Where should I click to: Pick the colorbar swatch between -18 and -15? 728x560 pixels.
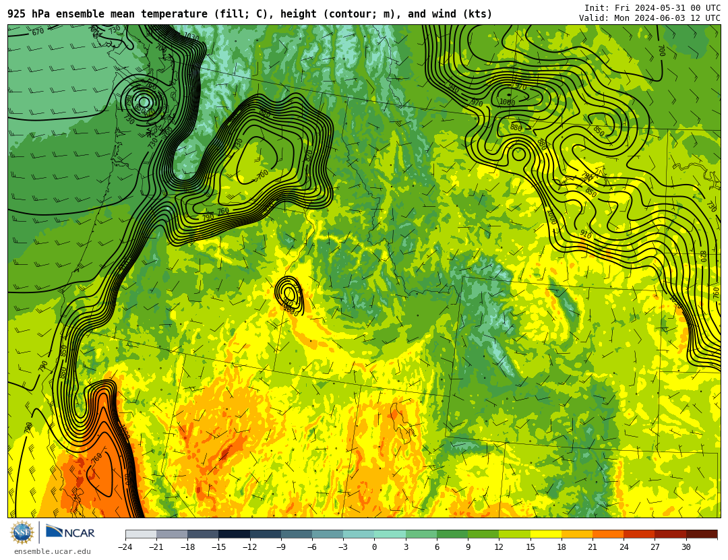point(204,534)
